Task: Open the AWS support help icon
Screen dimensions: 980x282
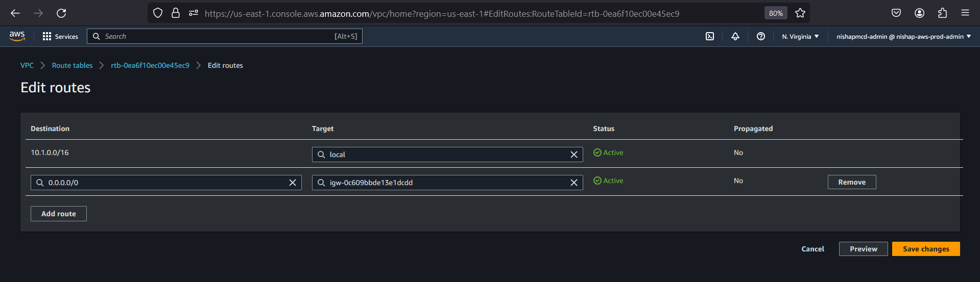Action: (761, 36)
